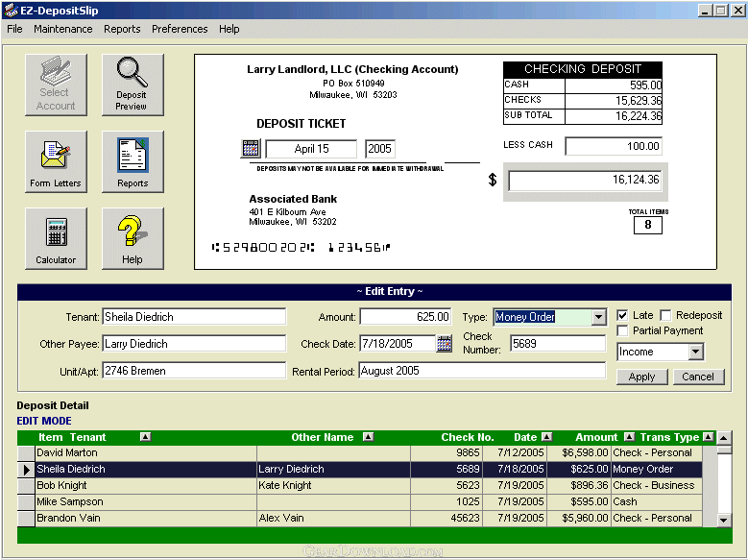The width and height of the screenshot is (748, 560).
Task: Click the Select Account icon button
Action: coord(56,85)
